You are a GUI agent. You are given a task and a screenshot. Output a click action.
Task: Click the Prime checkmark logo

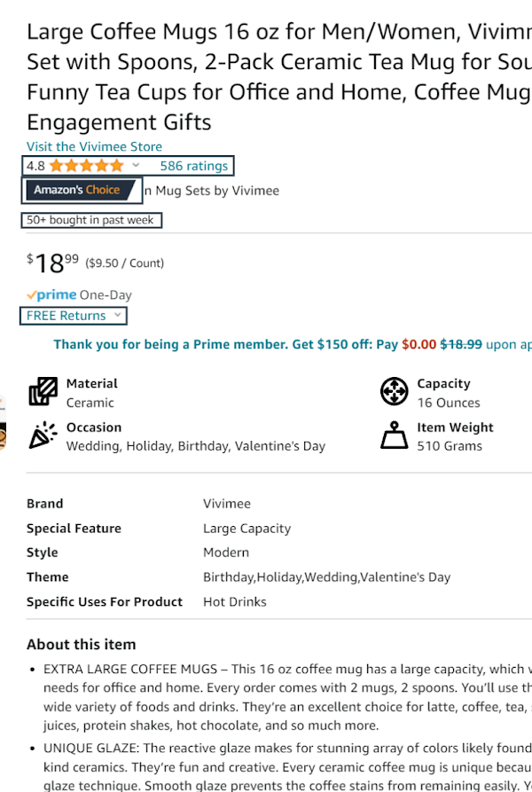[x=51, y=294]
